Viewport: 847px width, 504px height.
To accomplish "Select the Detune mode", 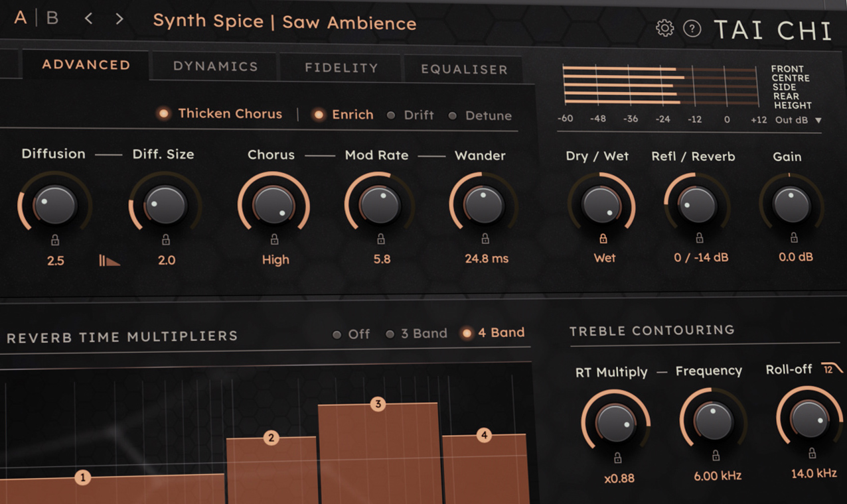I will pos(453,115).
